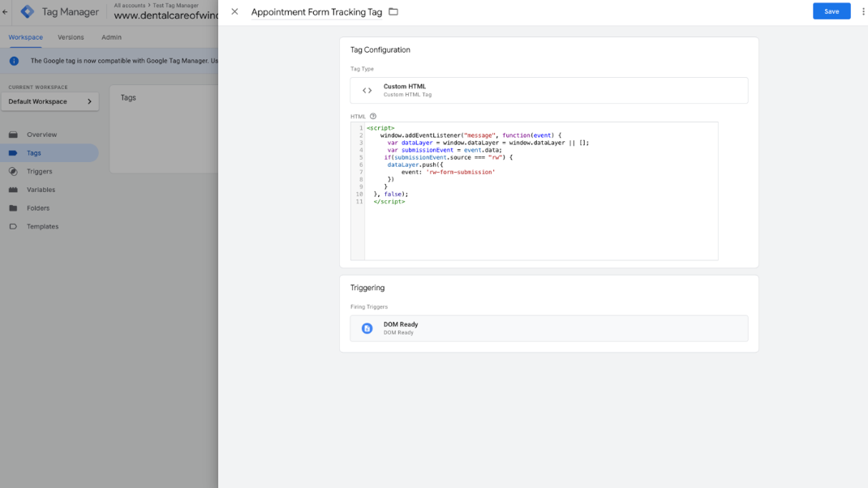This screenshot has height=488, width=868.
Task: Click the HTML help question mark icon
Action: click(373, 117)
